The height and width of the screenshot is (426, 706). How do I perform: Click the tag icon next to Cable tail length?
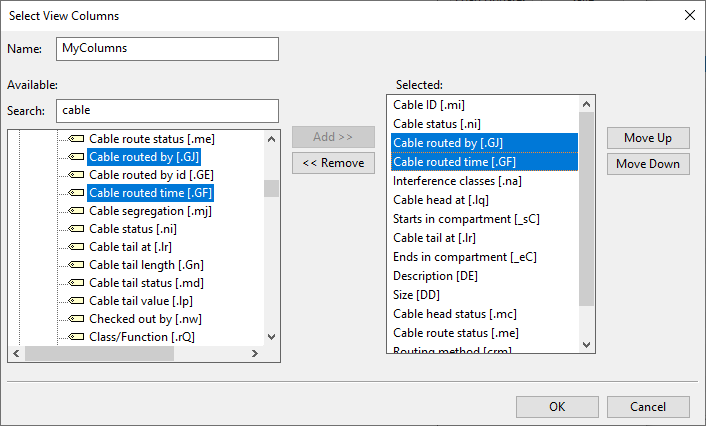76,265
